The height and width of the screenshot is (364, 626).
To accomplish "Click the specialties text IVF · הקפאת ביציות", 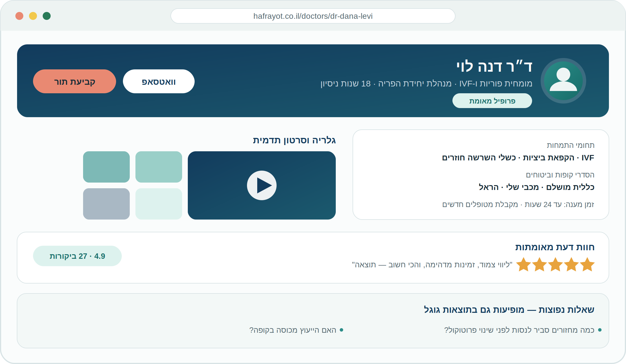I will point(518,158).
